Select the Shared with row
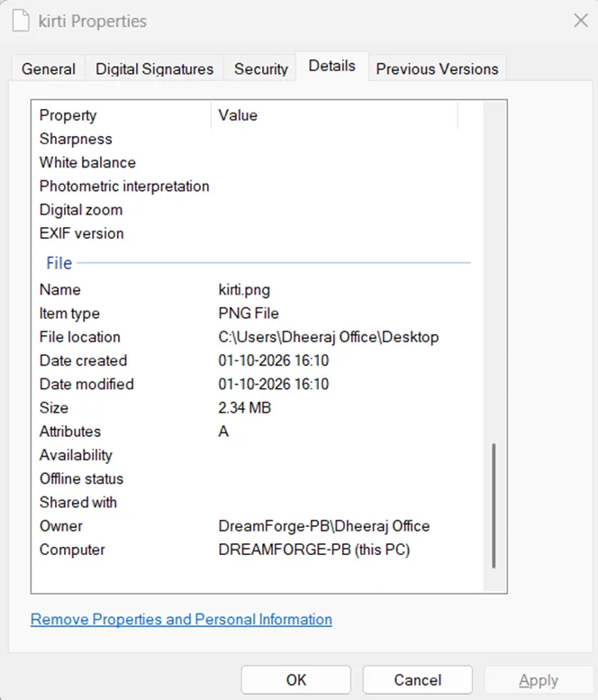Screen dimensions: 598x700 tap(257, 503)
